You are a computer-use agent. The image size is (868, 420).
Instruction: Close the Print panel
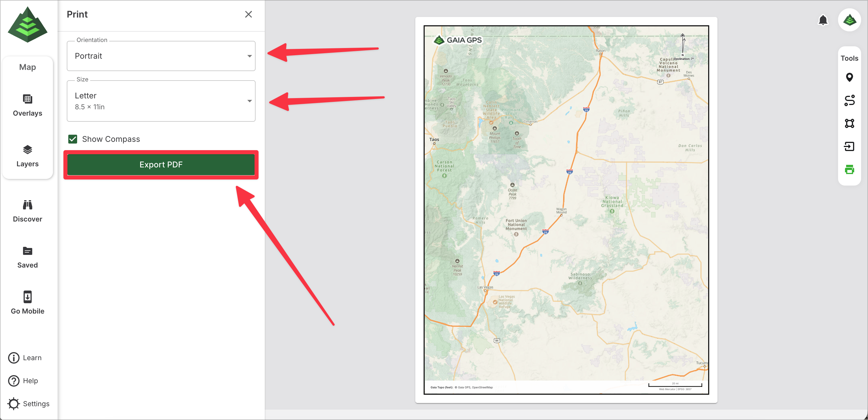pos(248,14)
